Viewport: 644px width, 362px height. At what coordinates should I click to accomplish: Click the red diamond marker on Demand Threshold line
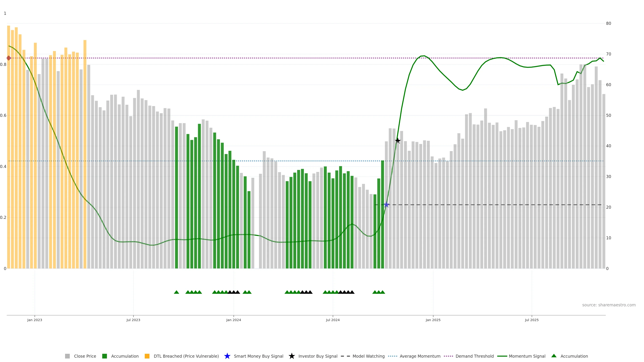9,58
